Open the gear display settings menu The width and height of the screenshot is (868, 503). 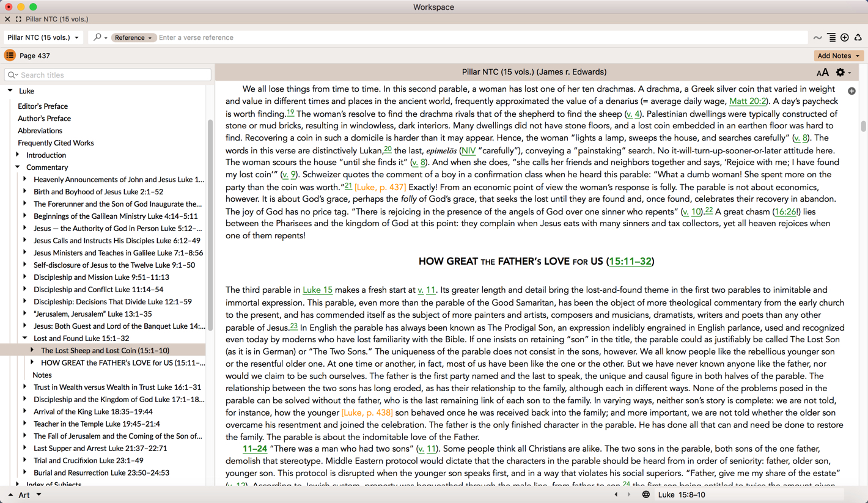[843, 73]
